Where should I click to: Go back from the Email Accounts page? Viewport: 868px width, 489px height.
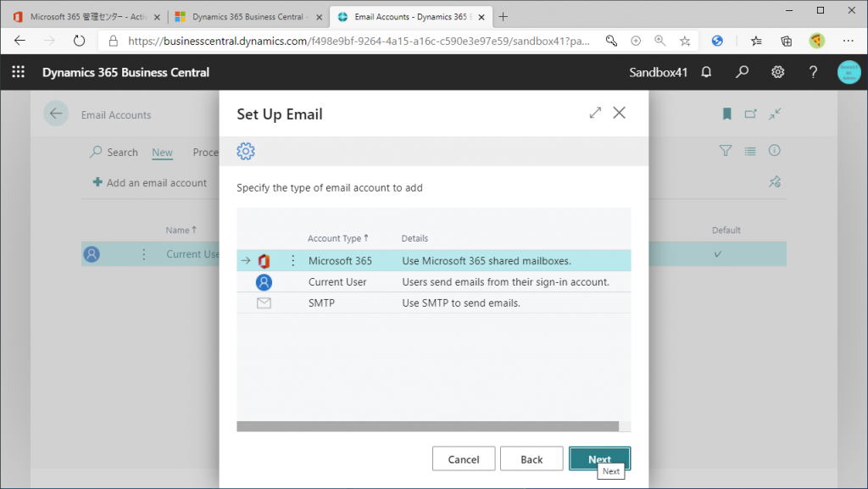click(x=56, y=114)
